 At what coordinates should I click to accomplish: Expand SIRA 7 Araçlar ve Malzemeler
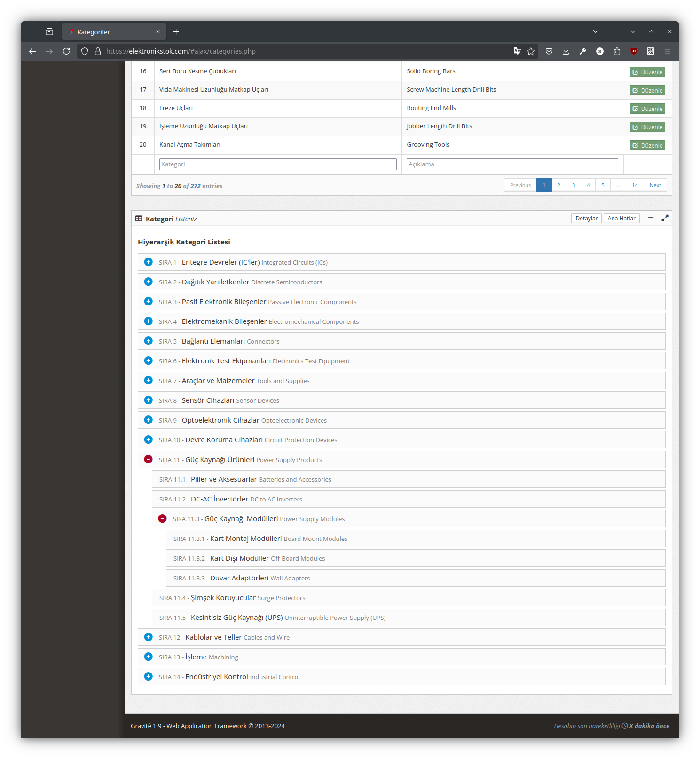coord(149,380)
